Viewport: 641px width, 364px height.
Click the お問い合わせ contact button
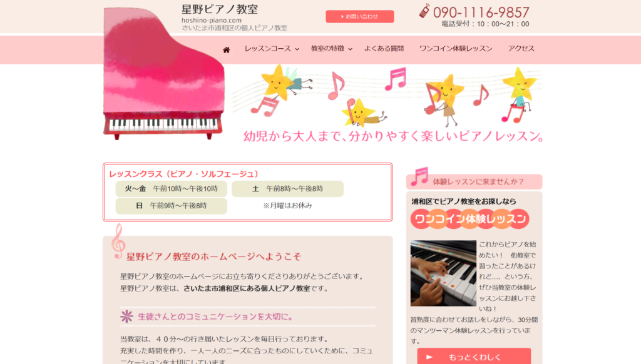point(360,16)
